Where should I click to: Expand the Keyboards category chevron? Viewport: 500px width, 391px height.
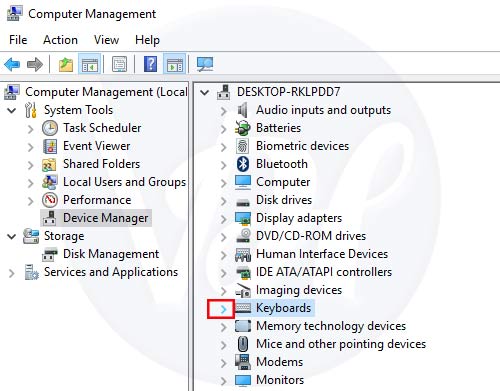point(223,309)
